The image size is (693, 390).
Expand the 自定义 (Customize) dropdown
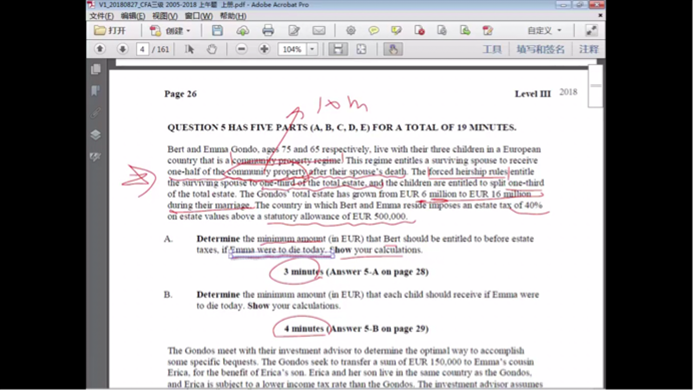[x=544, y=31]
